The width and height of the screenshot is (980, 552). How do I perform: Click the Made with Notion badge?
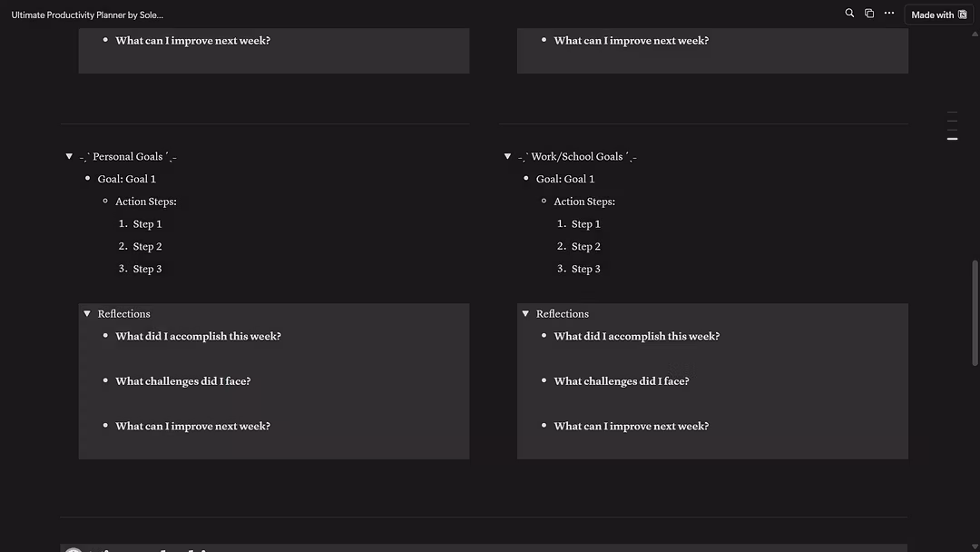pyautogui.click(x=938, y=15)
